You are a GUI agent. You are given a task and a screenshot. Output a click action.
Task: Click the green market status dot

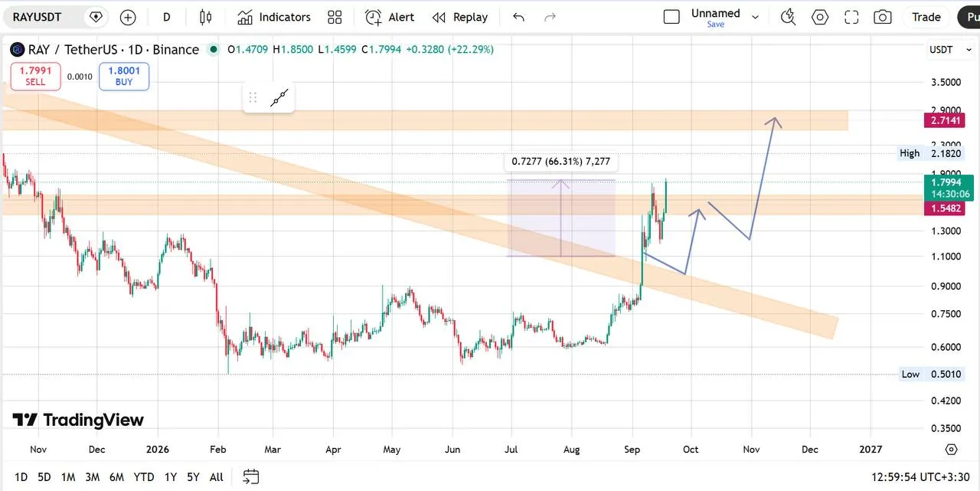tap(212, 50)
